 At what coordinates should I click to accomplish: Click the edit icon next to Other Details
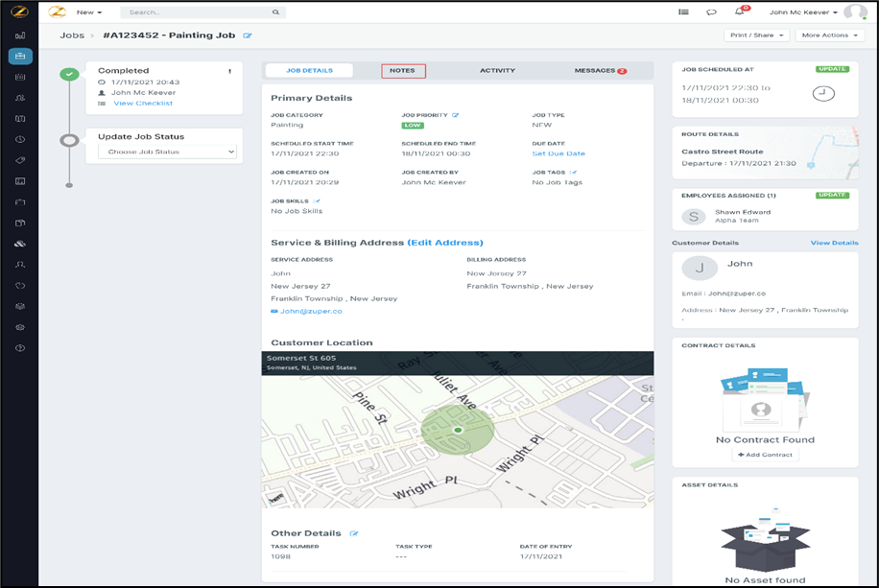(354, 533)
